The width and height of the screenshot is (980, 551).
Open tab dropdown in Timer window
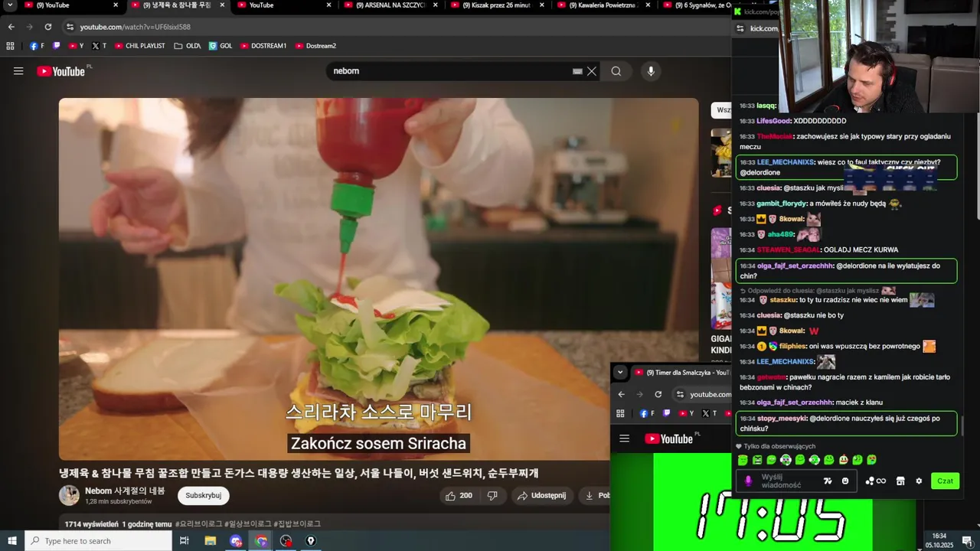pos(620,373)
